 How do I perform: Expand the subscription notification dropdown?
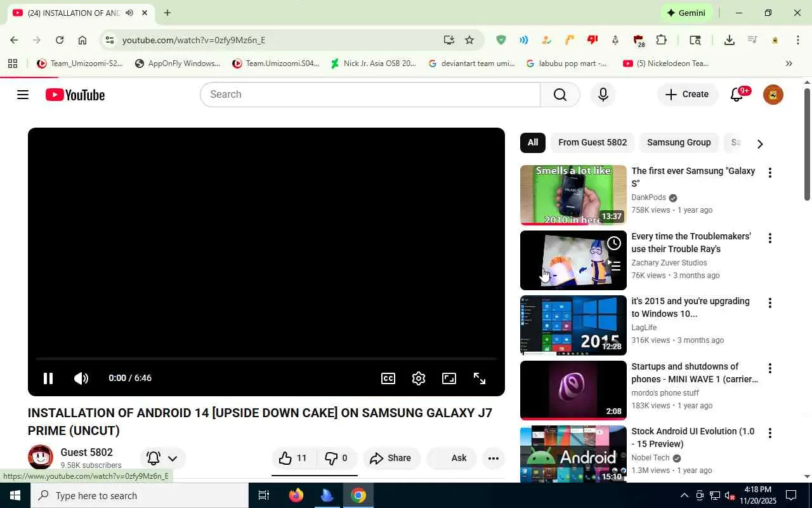point(162,458)
